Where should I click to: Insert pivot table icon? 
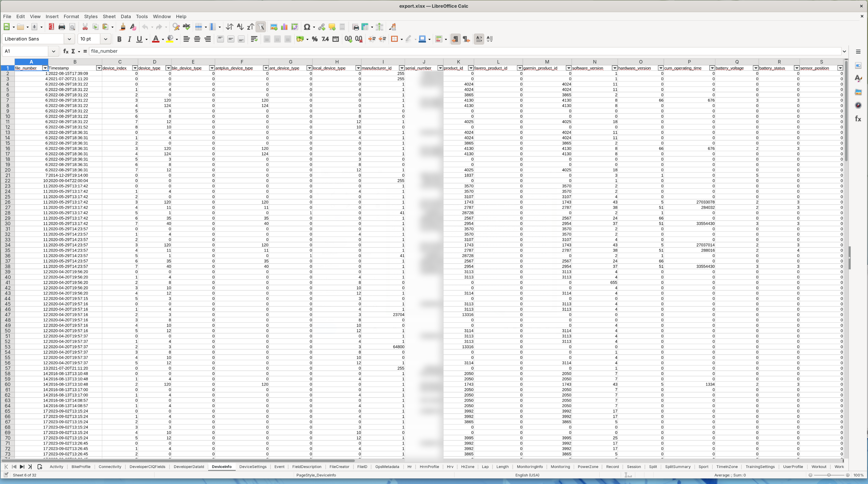tap(294, 27)
